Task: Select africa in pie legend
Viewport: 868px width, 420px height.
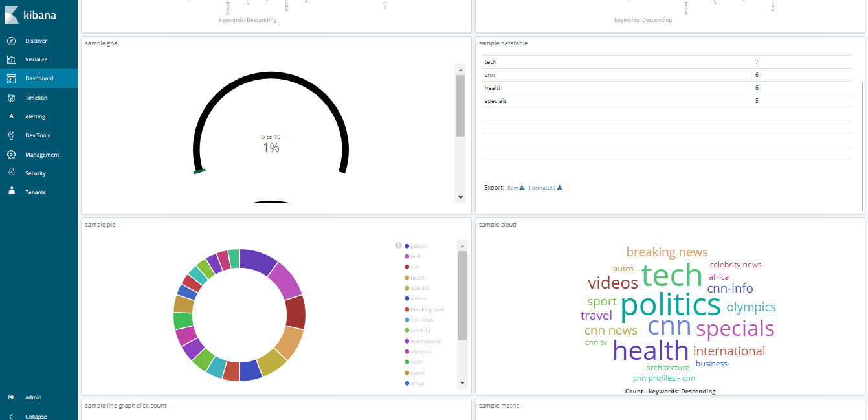Action: (417, 383)
